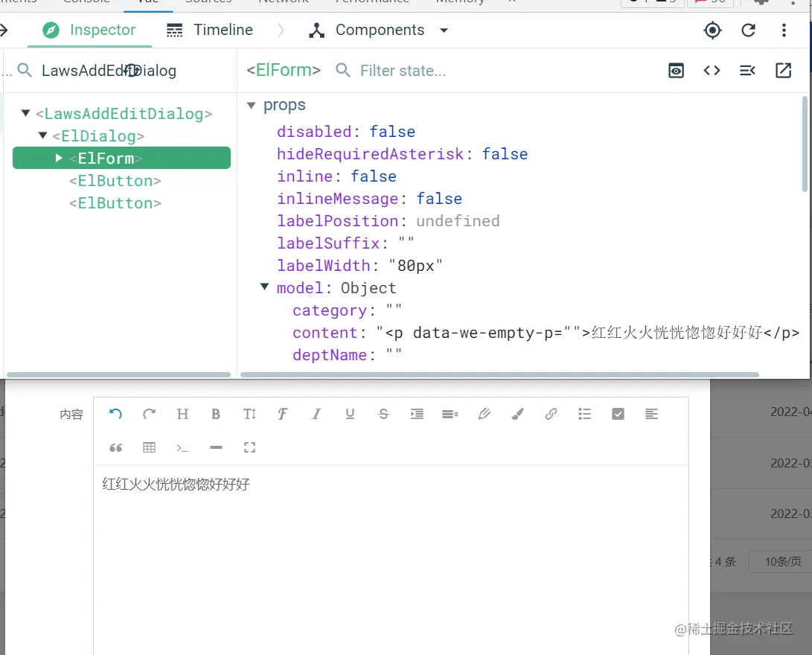
Task: Click the editor Undo icon
Action: (x=115, y=414)
